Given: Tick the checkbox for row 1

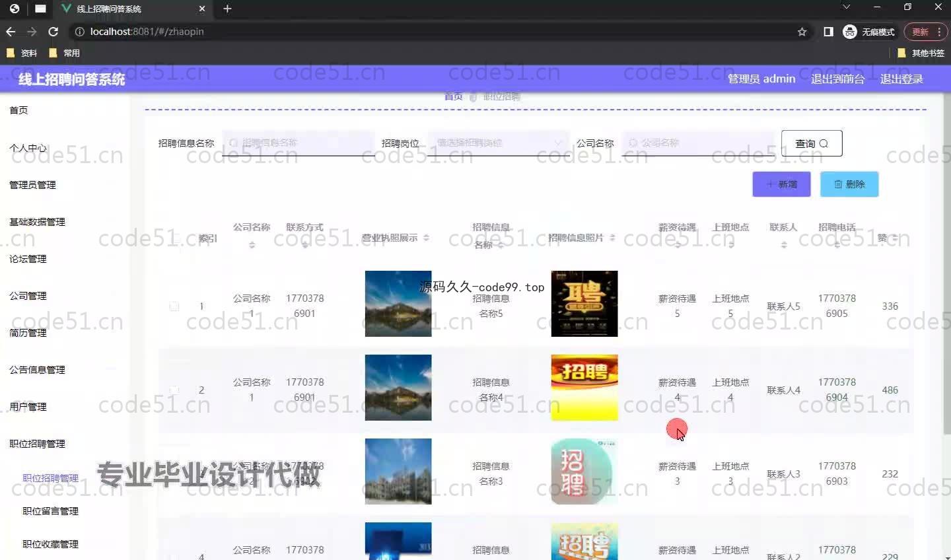Looking at the screenshot, I should click(174, 306).
